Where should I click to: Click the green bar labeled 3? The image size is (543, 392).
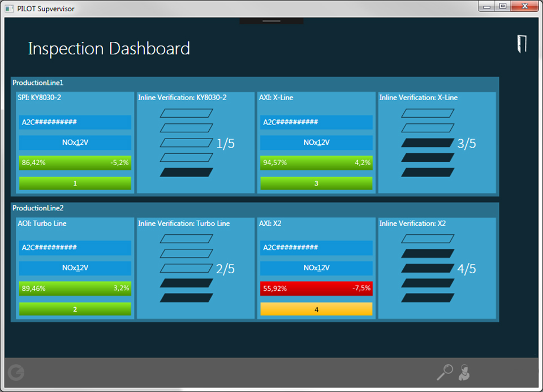coord(316,183)
